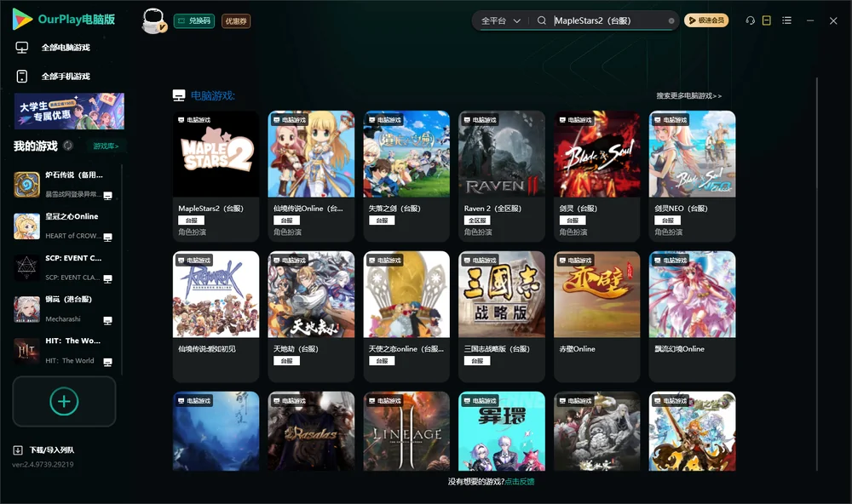This screenshot has height=504, width=852.
Task: Click the 大学生专属优惠 banner
Action: [x=69, y=112]
